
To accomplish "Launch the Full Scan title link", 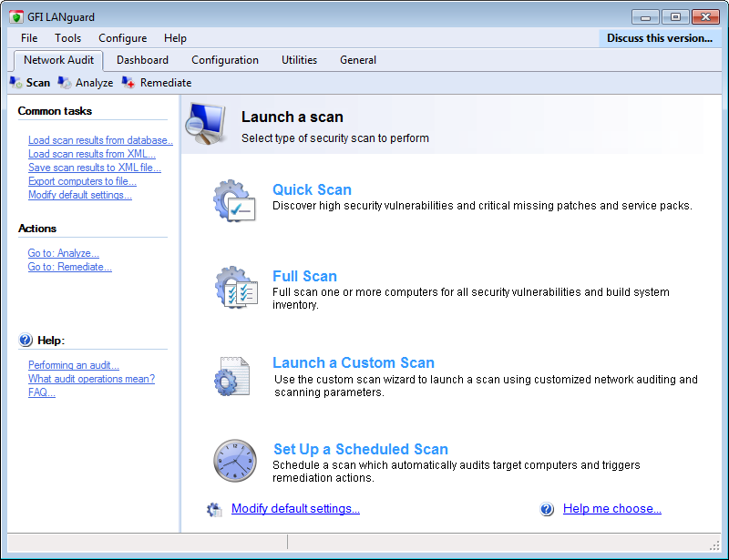I will 304,276.
